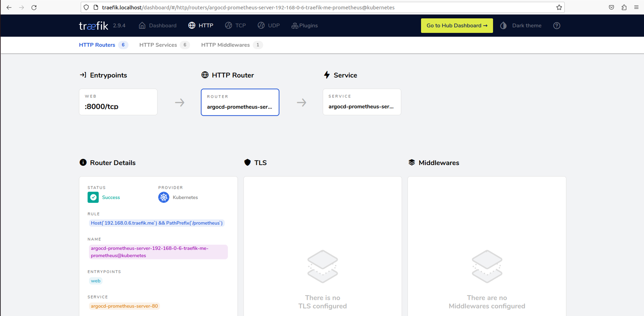This screenshot has width=644, height=316.
Task: Open the Plugins nav item
Action: click(304, 26)
